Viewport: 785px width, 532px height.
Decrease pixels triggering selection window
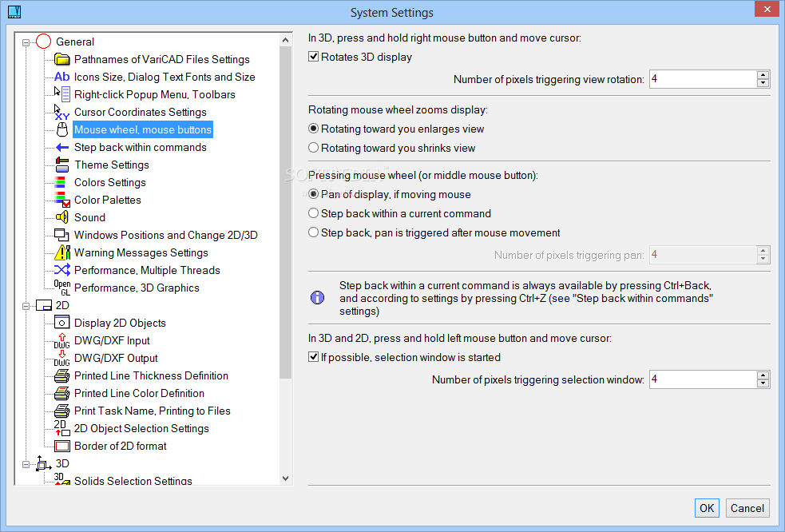point(763,383)
